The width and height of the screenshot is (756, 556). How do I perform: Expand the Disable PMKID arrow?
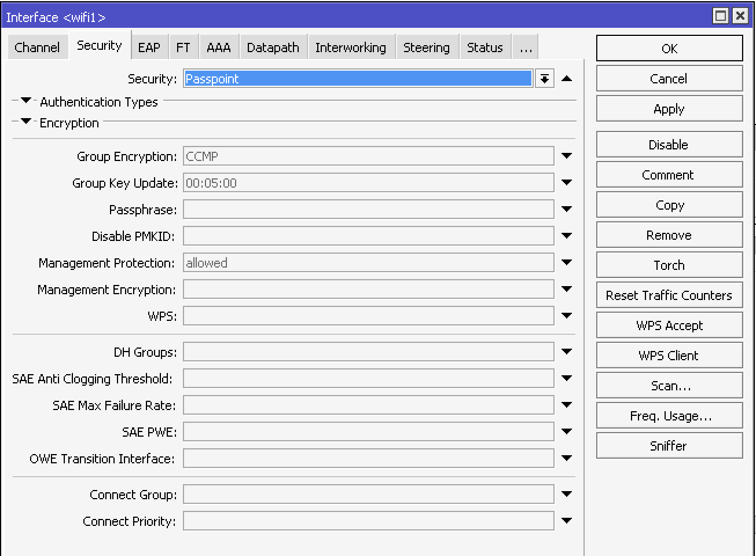click(x=567, y=236)
